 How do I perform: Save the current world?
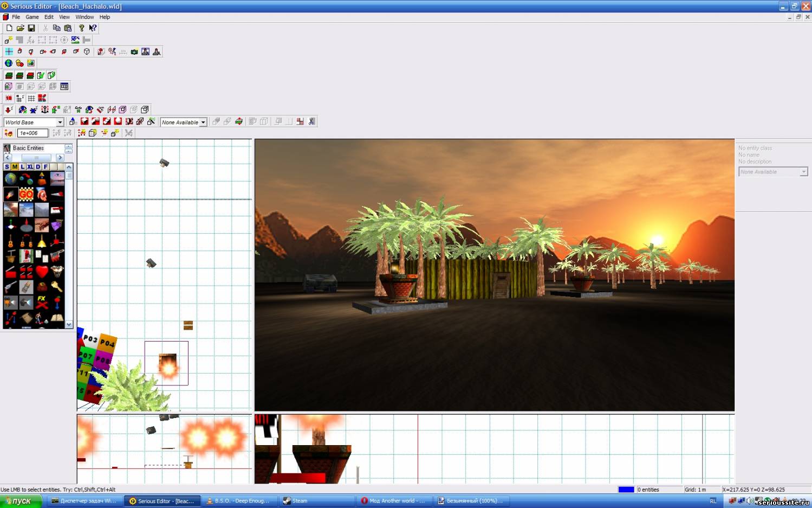point(31,28)
